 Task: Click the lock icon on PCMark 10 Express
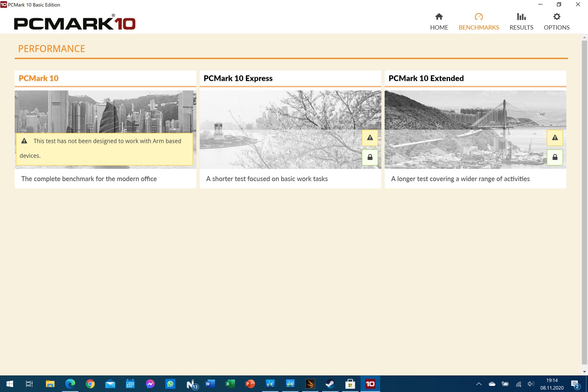click(x=370, y=157)
